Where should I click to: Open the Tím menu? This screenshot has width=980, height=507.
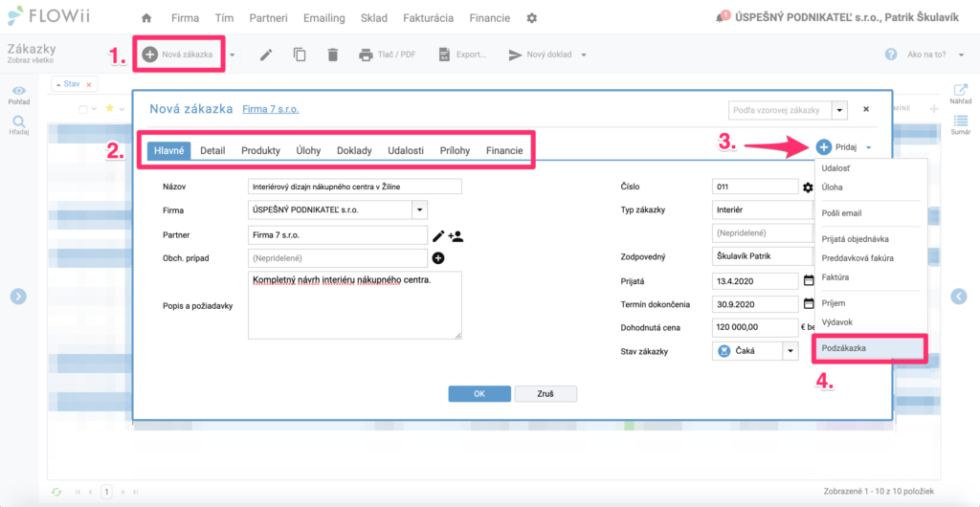click(224, 18)
